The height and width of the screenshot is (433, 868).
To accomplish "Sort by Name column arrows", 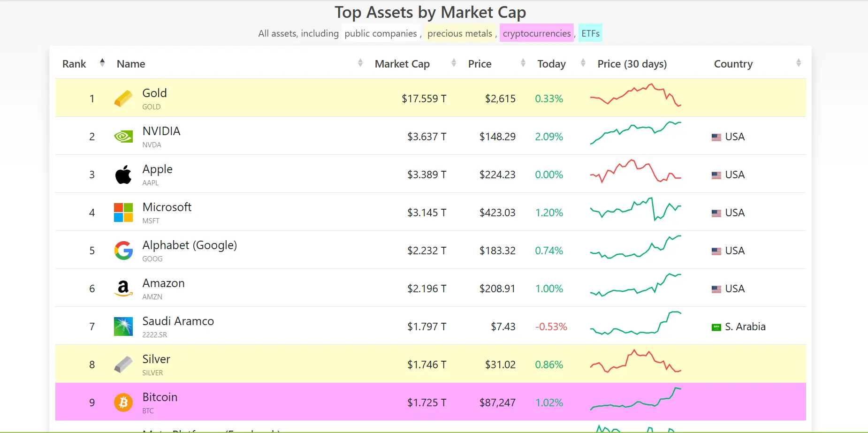I will coord(360,63).
